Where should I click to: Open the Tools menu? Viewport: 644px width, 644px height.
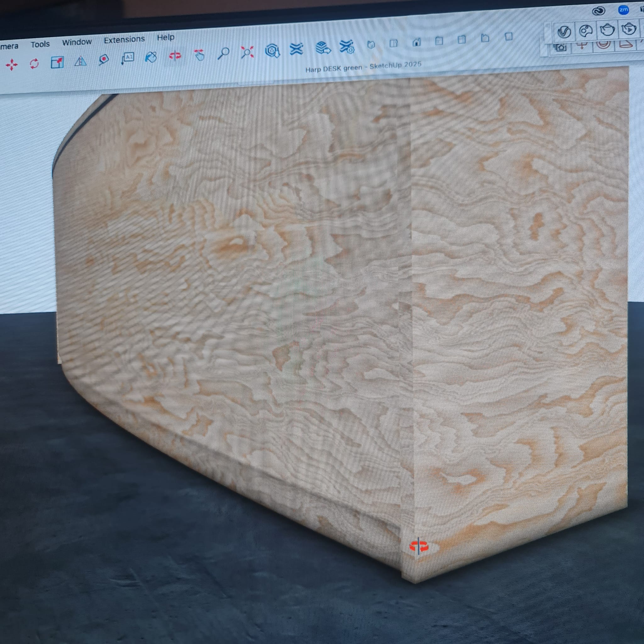coord(40,44)
